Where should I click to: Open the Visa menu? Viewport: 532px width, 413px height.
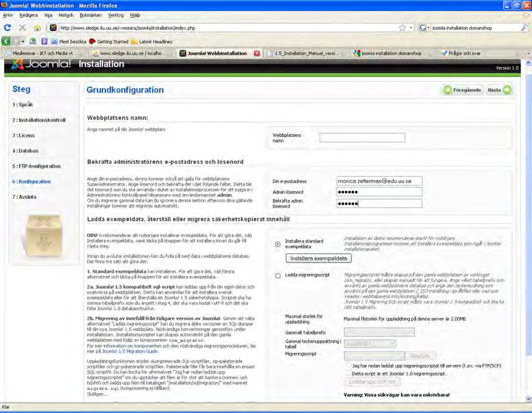click(48, 15)
